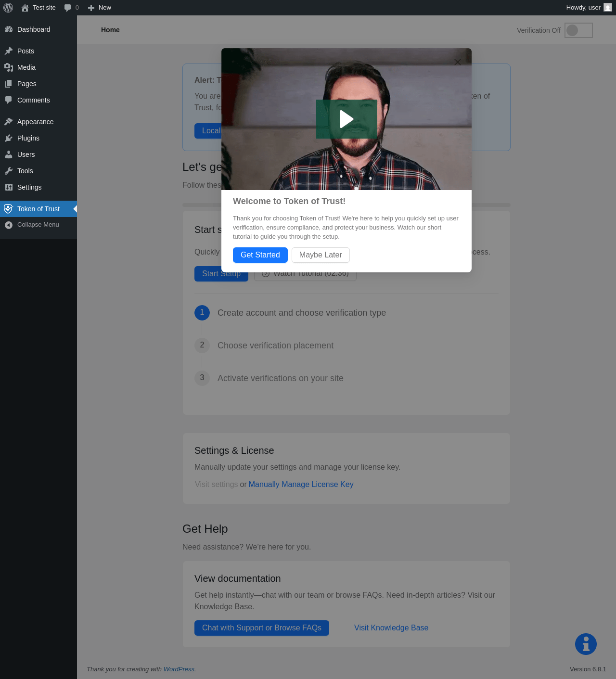Image resolution: width=616 pixels, height=679 pixels.
Task: Click the Comments menu label
Action: click(34, 100)
